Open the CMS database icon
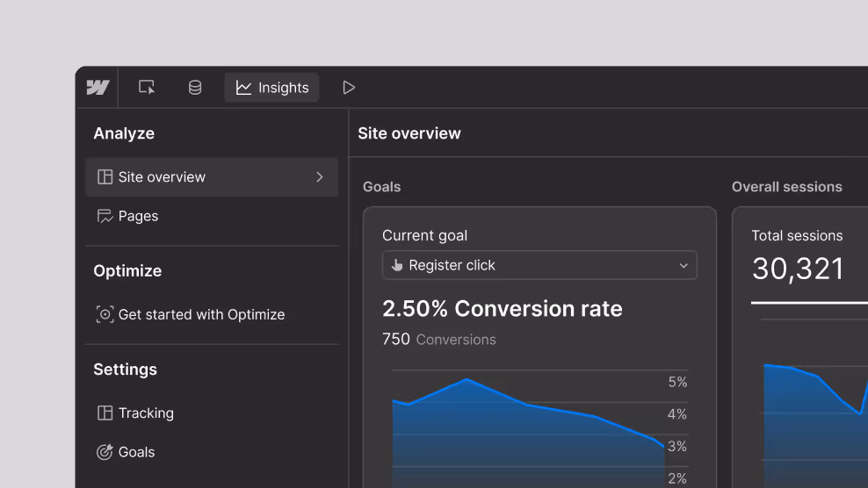Image resolution: width=868 pixels, height=488 pixels. click(195, 88)
